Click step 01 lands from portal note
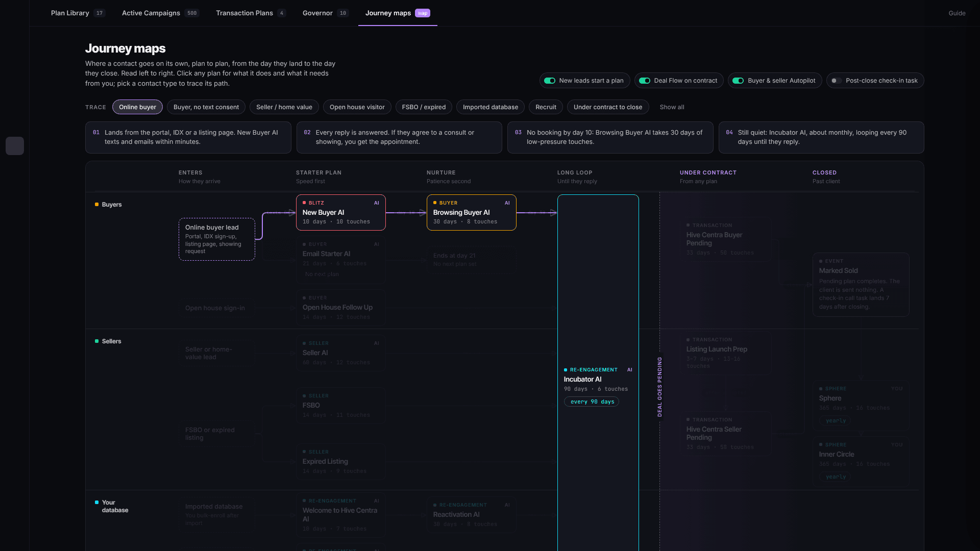This screenshot has width=980, height=551. [188, 137]
